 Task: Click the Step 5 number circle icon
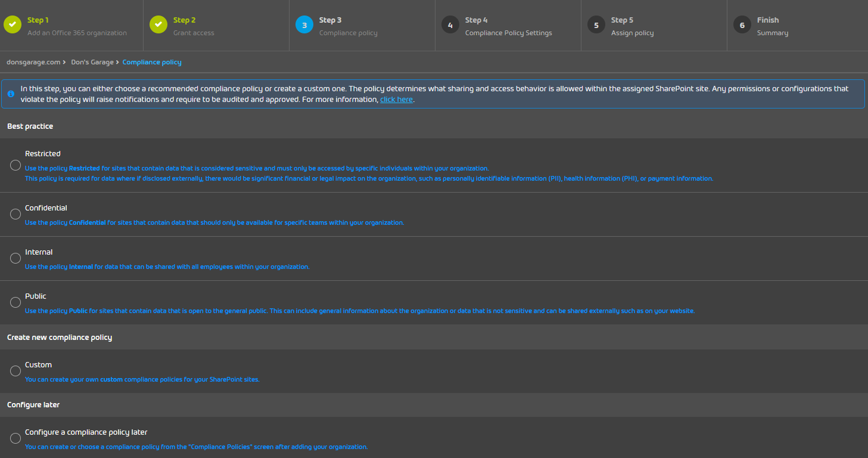tap(596, 25)
